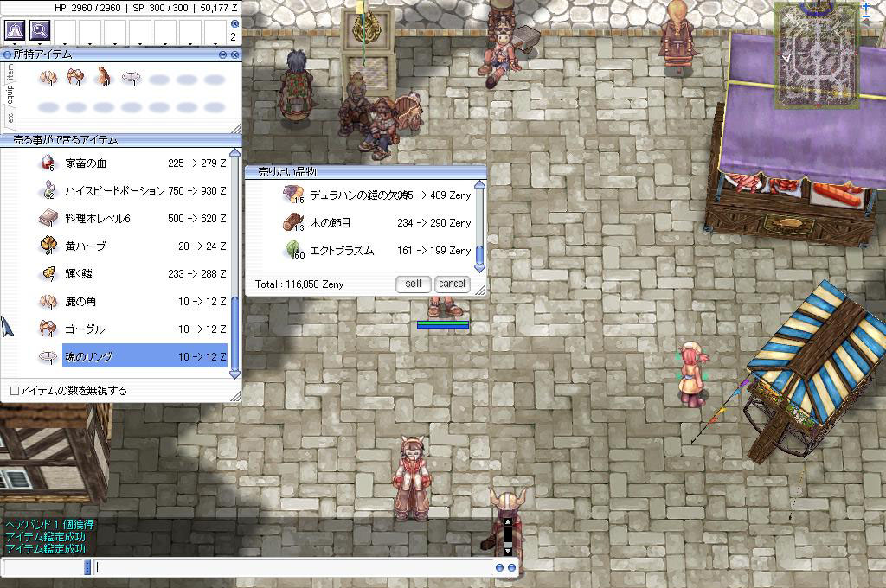Switch to the equip tab in inventory
Image resolution: width=886 pixels, height=588 pixels.
[x=10, y=95]
